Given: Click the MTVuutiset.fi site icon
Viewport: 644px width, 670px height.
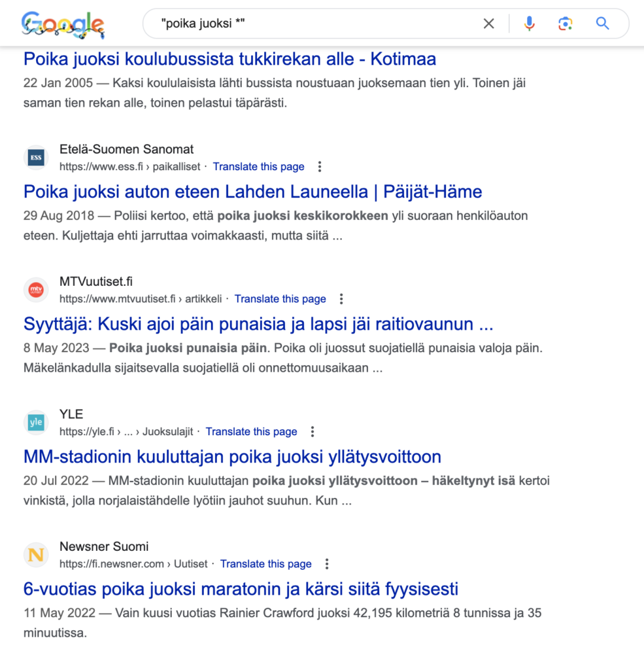Looking at the screenshot, I should (x=36, y=290).
